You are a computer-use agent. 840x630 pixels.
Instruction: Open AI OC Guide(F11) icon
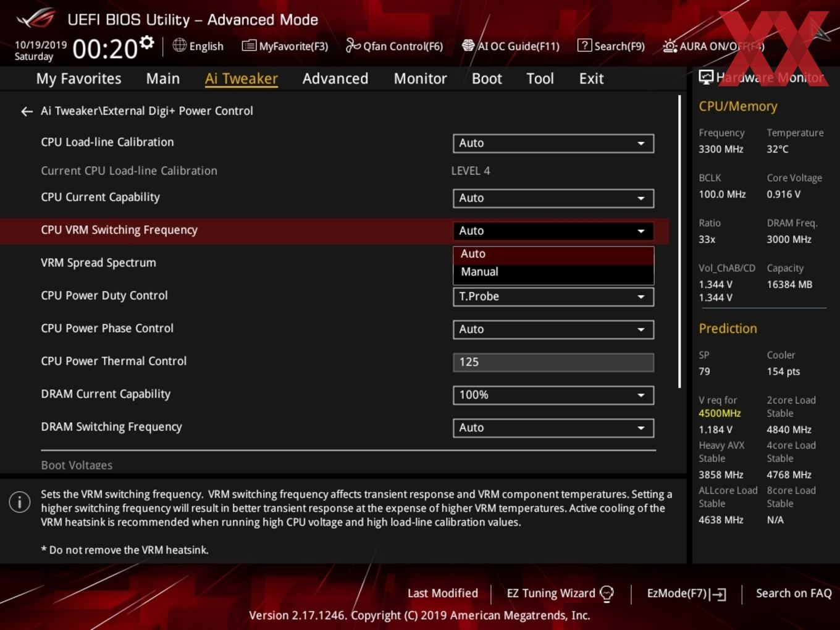tap(468, 45)
